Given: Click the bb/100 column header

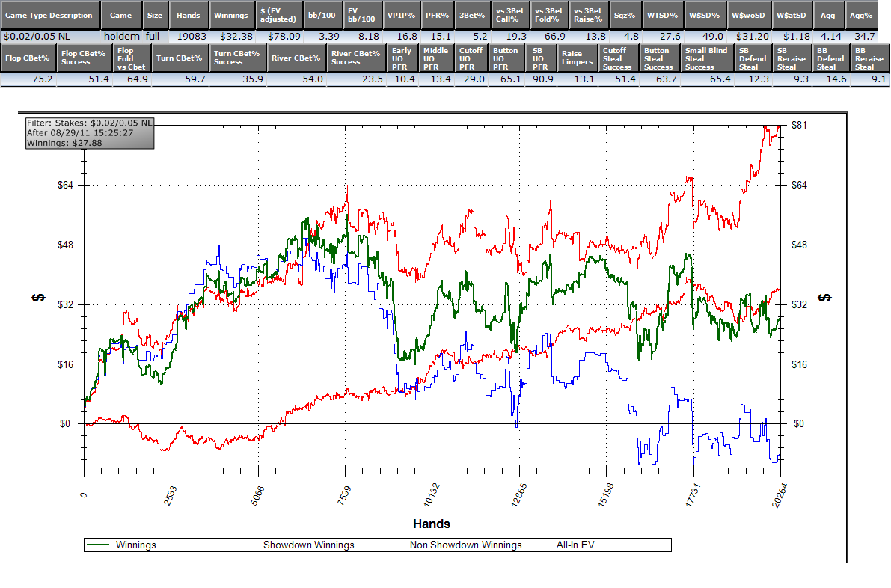Looking at the screenshot, I should click(x=322, y=16).
